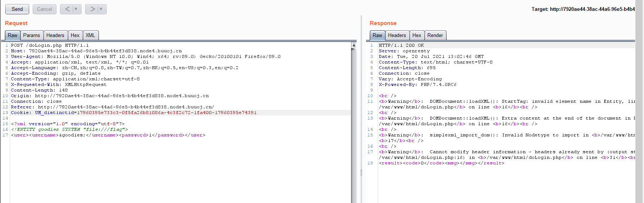Click the 'Response' panel heading
Image resolution: width=644 pixels, height=203 pixels.
point(383,23)
